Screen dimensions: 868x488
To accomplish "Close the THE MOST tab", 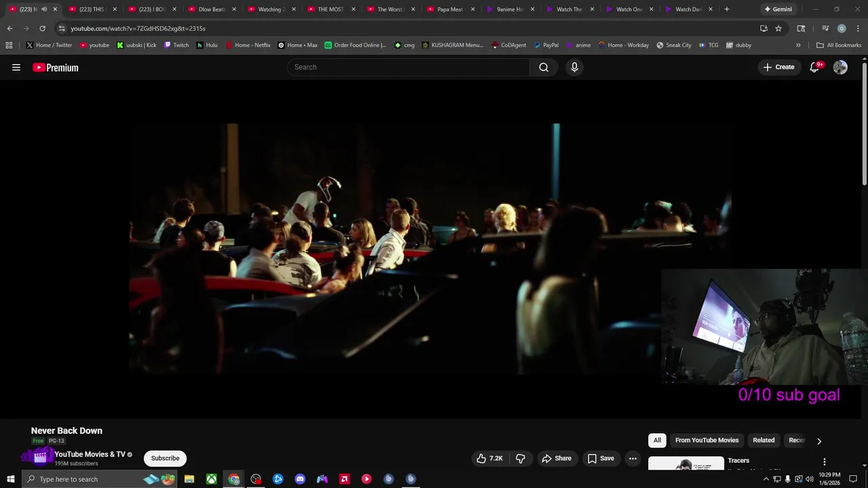I will (x=353, y=9).
